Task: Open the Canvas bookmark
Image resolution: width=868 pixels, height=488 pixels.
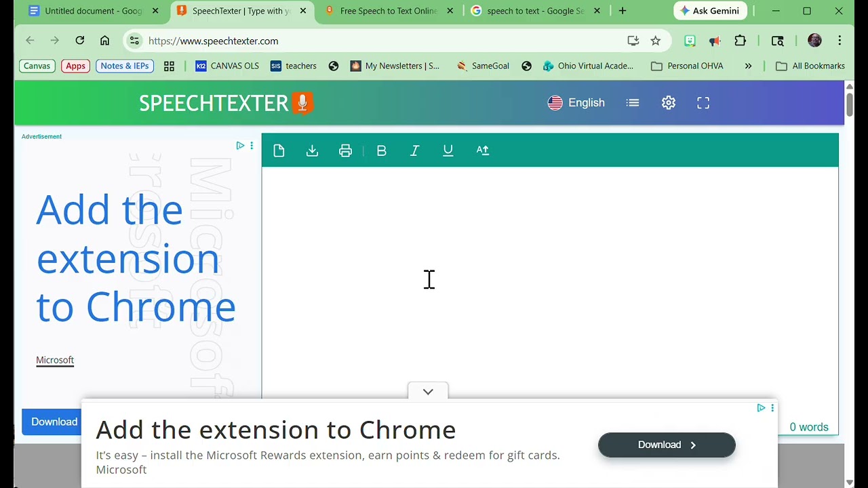Action: coord(37,66)
